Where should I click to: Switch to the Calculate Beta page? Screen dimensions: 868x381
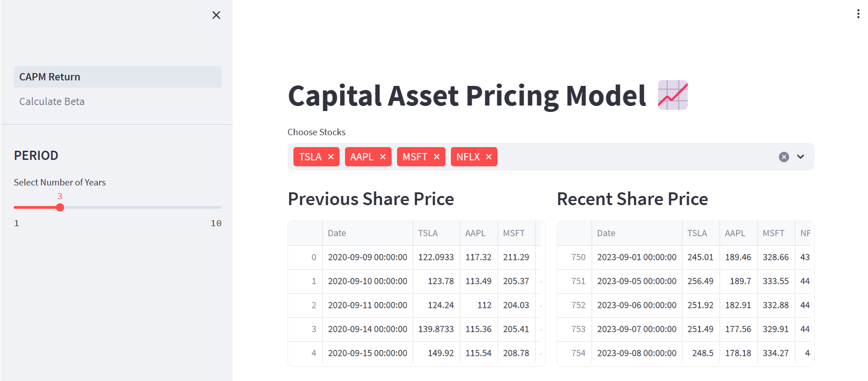pos(52,101)
